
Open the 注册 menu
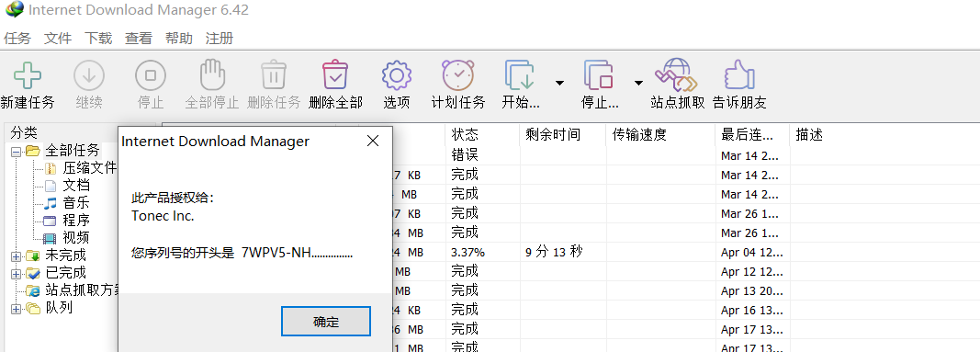coord(220,38)
